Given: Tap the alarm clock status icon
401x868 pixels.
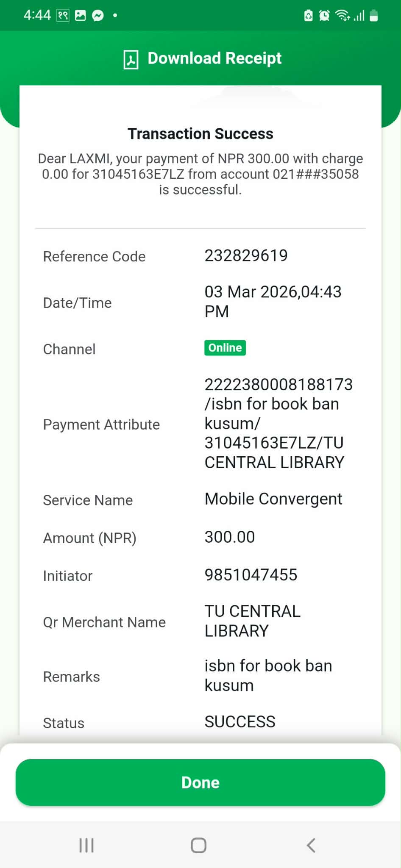Looking at the screenshot, I should (x=324, y=16).
